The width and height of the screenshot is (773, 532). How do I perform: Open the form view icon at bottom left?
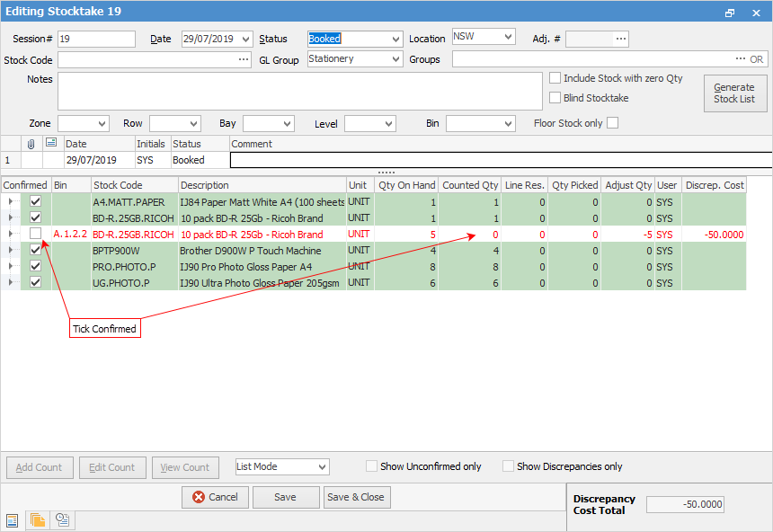pos(13,519)
